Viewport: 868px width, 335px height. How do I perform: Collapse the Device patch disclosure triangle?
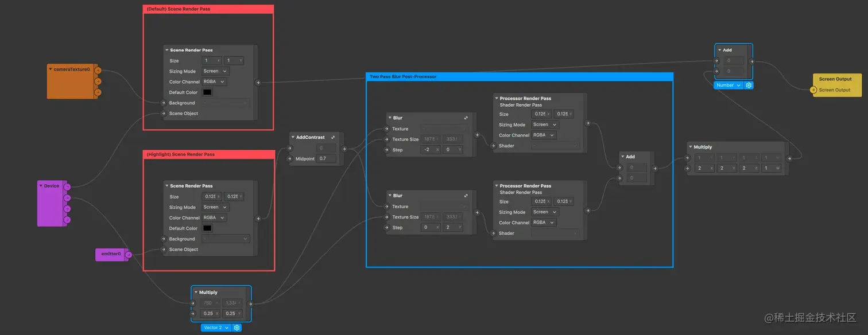pyautogui.click(x=41, y=185)
